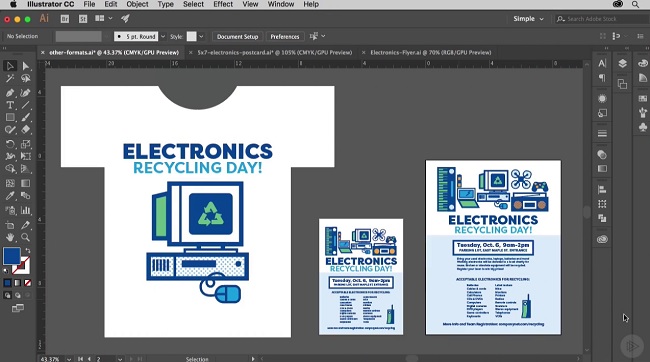
Task: Select the Direct Selection tool
Action: pyautogui.click(x=26, y=66)
